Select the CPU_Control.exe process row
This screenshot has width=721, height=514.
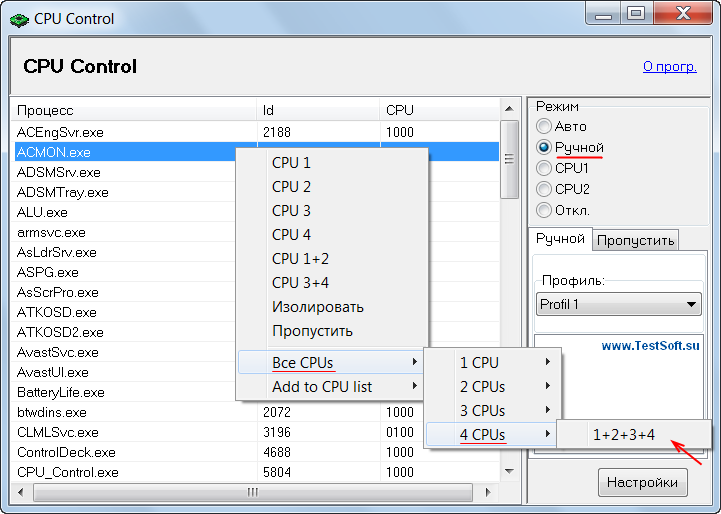click(x=68, y=472)
